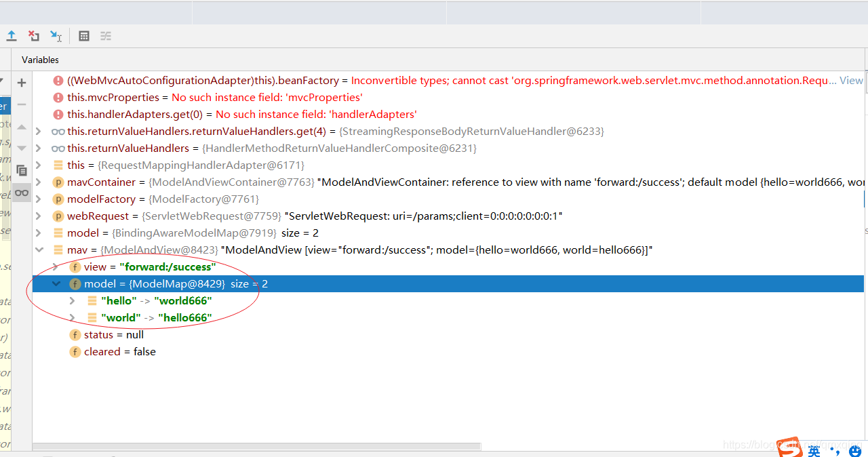Screen dimensions: 868x457
Task: Click the Run to Cursor icon
Action: click(x=56, y=36)
